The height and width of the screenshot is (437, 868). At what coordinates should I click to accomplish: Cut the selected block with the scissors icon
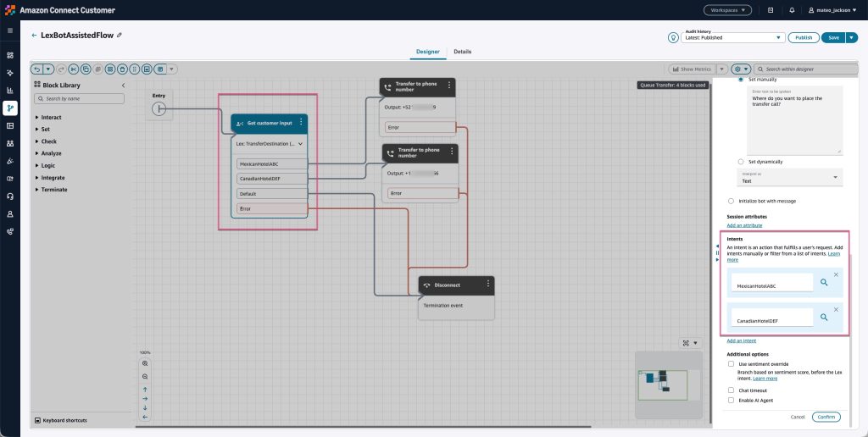[x=73, y=69]
